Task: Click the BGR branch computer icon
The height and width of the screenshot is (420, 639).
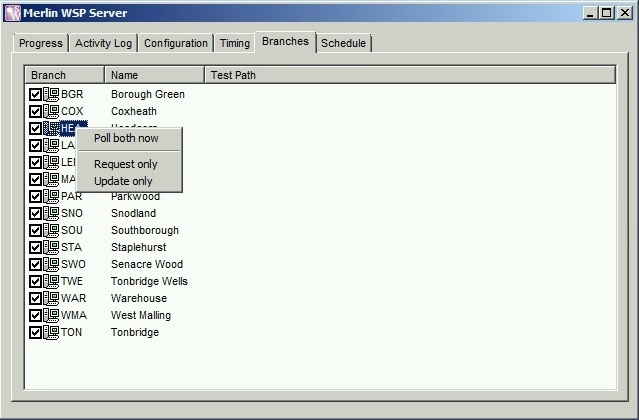Action: click(51, 94)
